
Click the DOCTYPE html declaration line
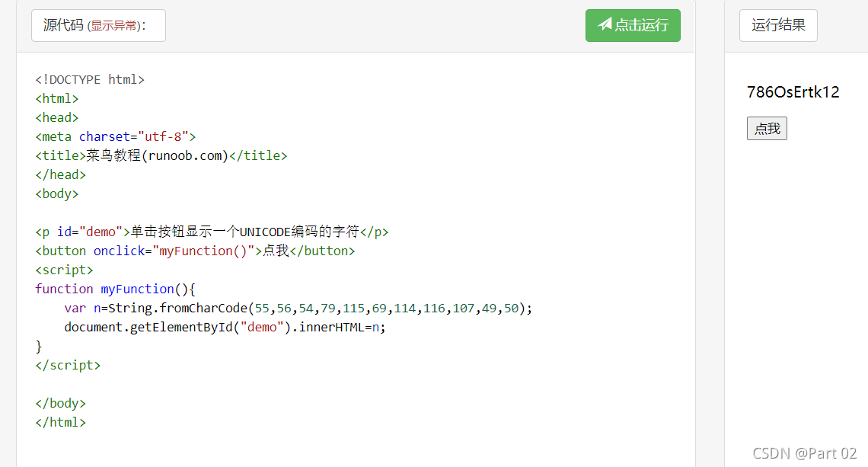[x=89, y=78]
